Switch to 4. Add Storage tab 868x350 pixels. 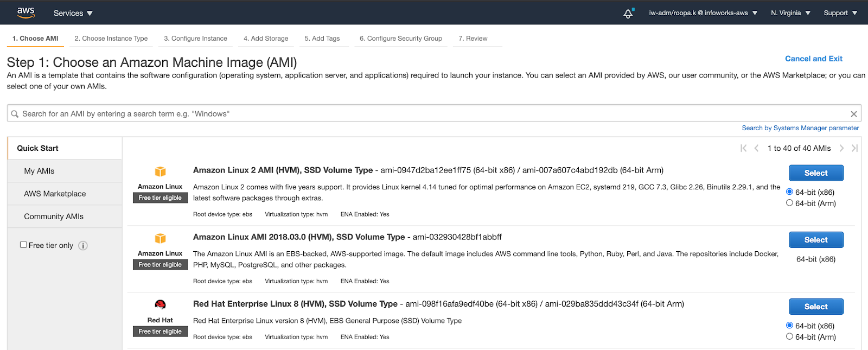[x=266, y=39]
